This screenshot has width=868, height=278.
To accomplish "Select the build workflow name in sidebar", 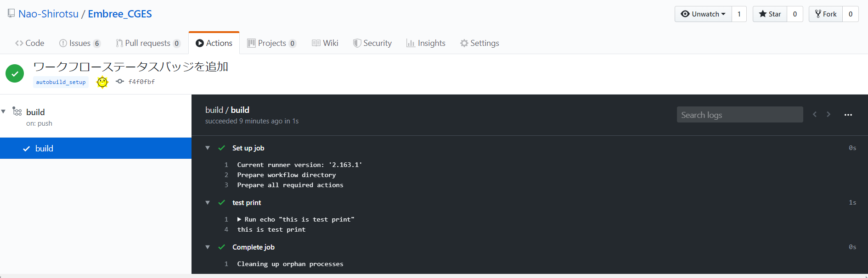I will pyautogui.click(x=35, y=112).
